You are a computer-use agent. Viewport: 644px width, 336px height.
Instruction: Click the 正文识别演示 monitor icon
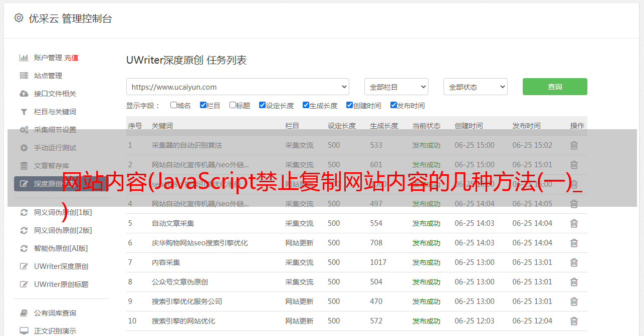click(x=24, y=331)
